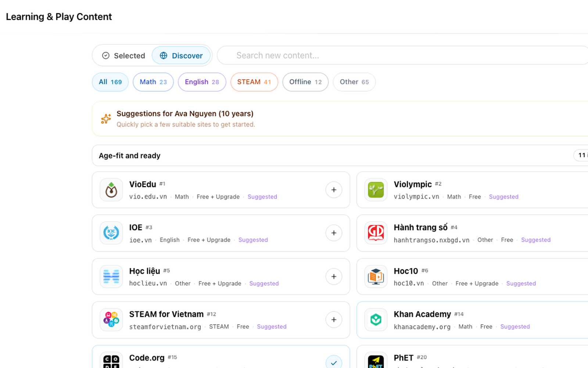Click the VioEdu card title
The width and height of the screenshot is (588, 368).
143,184
